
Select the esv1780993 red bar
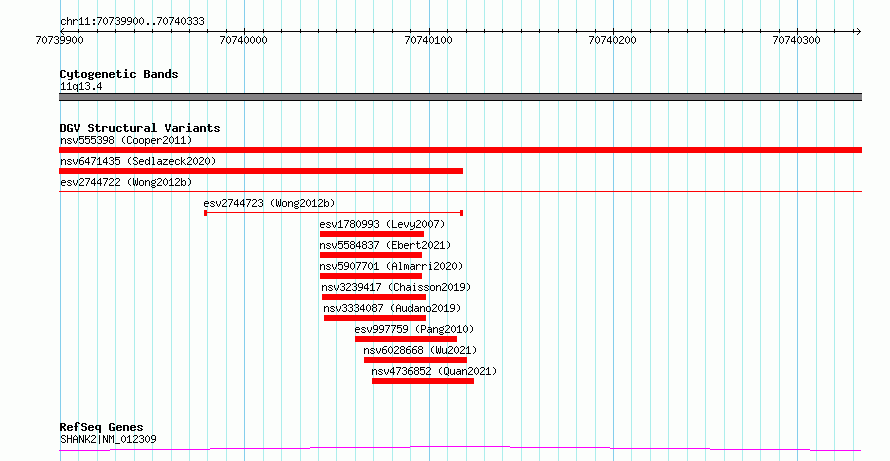pyautogui.click(x=372, y=234)
